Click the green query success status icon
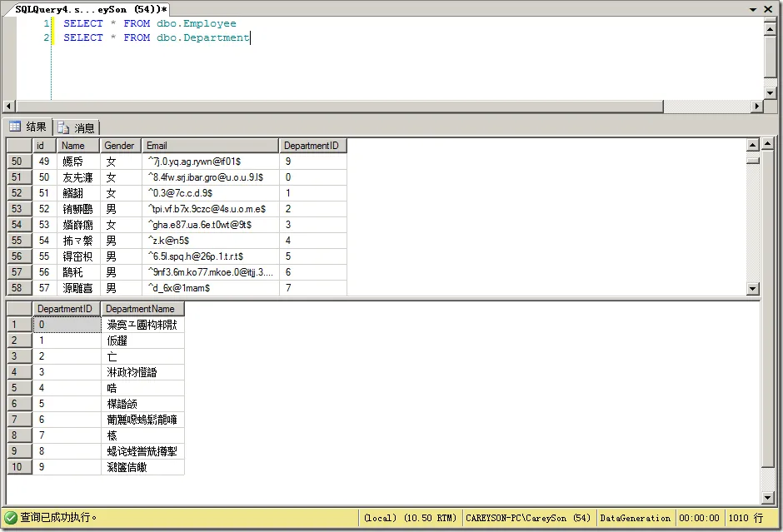Viewport: 783px width, 532px height. pyautogui.click(x=11, y=517)
